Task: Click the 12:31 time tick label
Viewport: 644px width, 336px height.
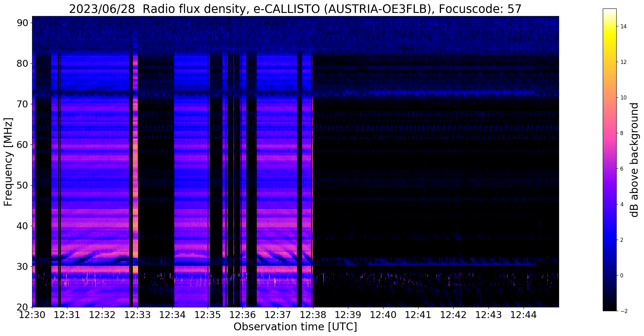Action: pos(67,315)
